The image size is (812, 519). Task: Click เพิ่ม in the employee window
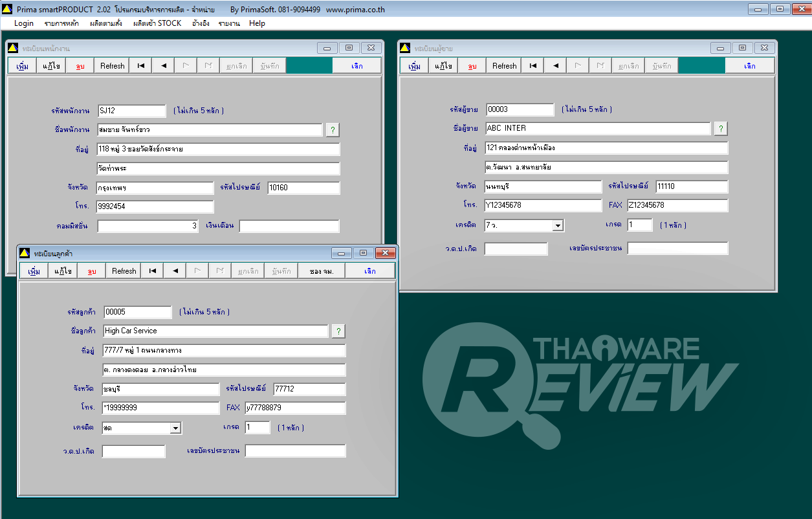[22, 66]
